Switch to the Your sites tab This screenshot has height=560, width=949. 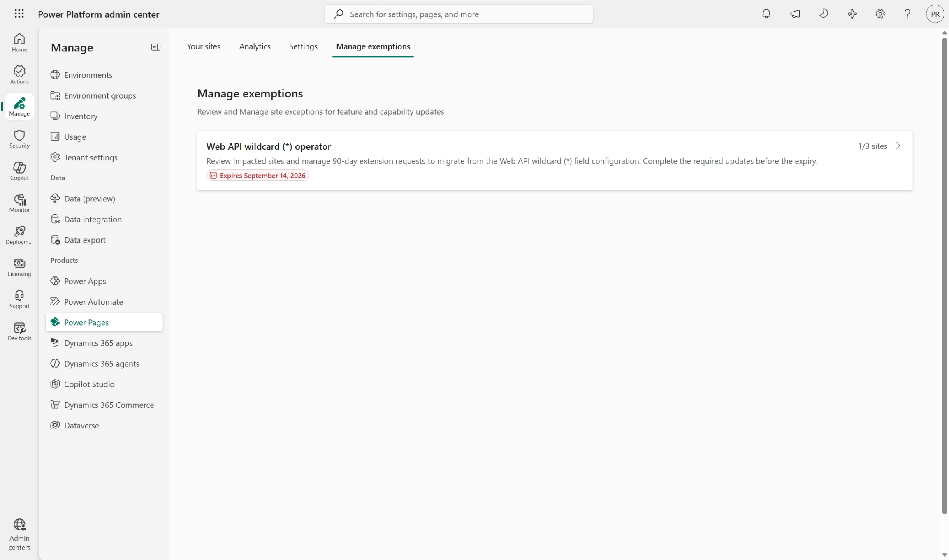click(x=204, y=46)
